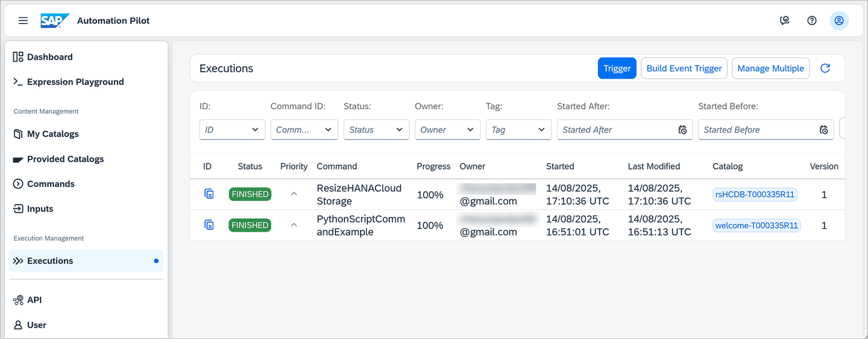868x339 pixels.
Task: Click the SAP logo
Action: pos(55,21)
